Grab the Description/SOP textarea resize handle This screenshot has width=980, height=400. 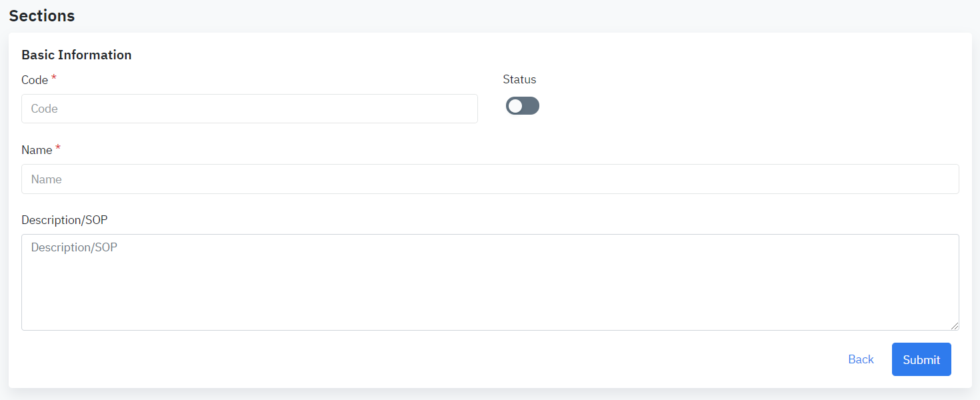pos(955,326)
